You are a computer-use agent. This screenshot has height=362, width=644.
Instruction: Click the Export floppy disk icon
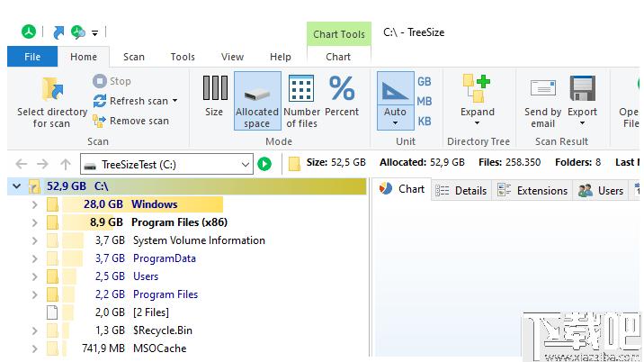click(583, 88)
